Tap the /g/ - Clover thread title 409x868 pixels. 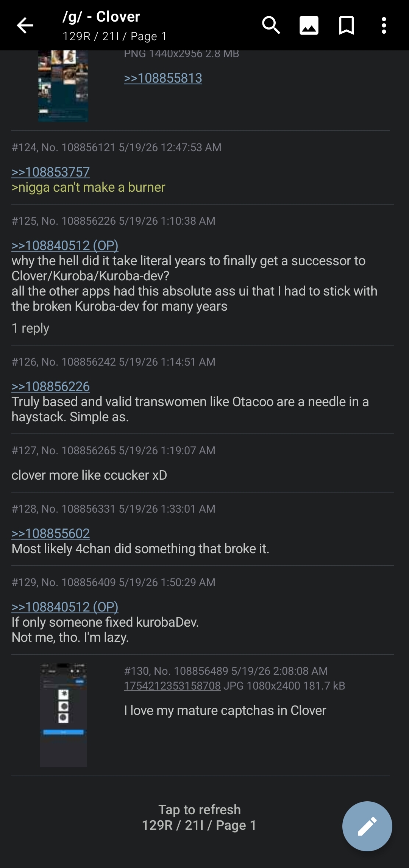tap(101, 17)
